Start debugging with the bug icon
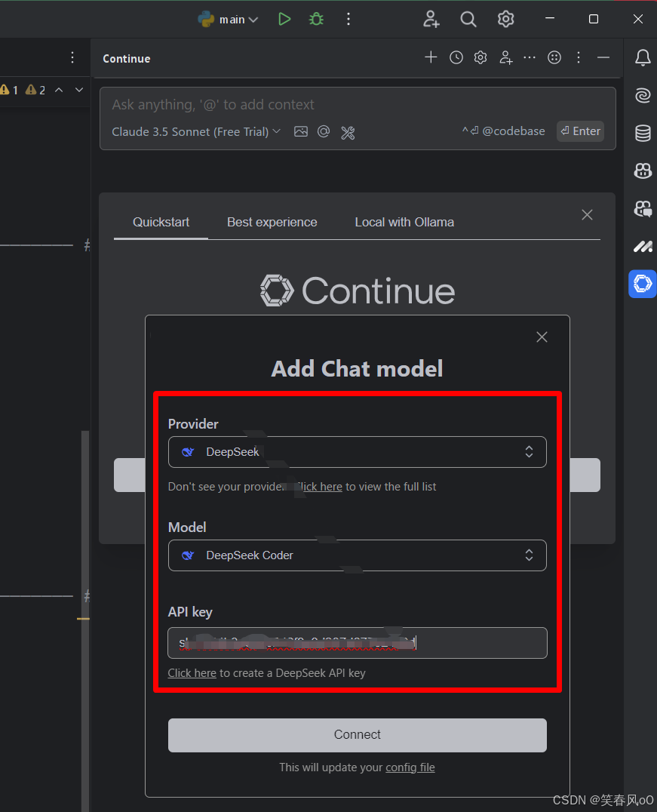The width and height of the screenshot is (657, 812). click(316, 20)
